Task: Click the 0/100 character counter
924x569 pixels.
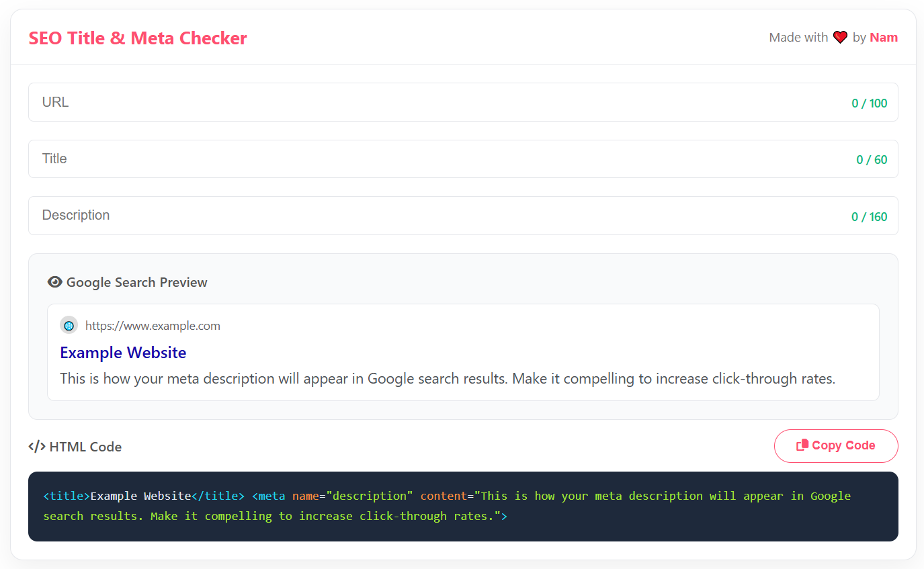Action: click(x=870, y=102)
